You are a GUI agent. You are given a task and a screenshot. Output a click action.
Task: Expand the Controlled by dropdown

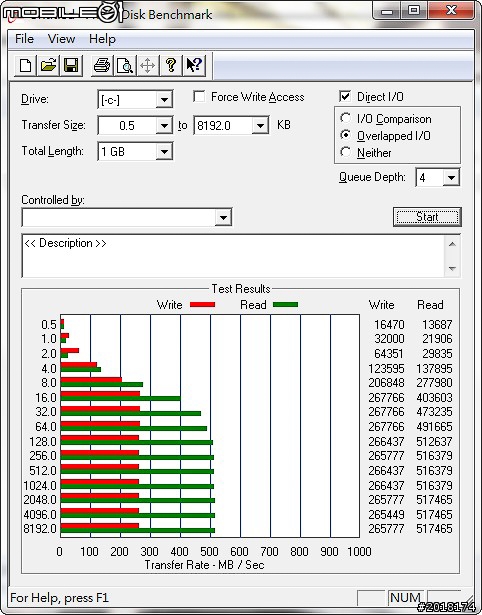(x=223, y=217)
